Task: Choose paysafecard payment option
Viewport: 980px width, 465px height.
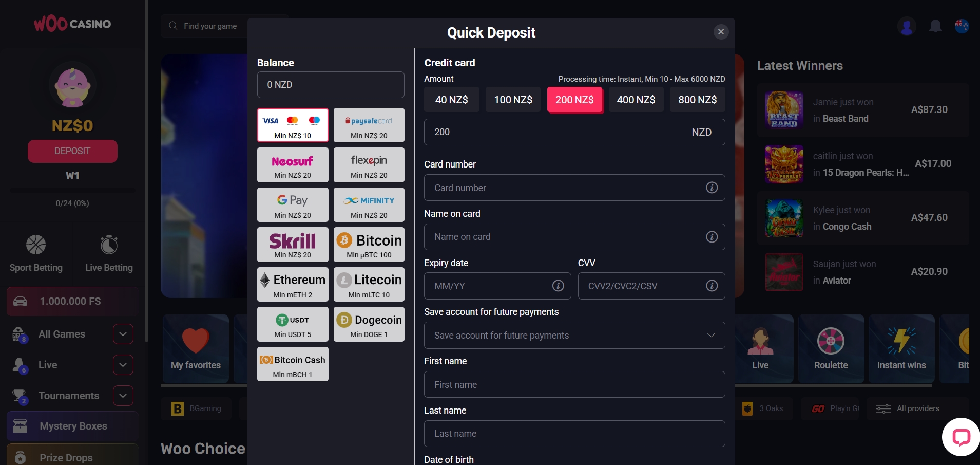Action: (369, 125)
